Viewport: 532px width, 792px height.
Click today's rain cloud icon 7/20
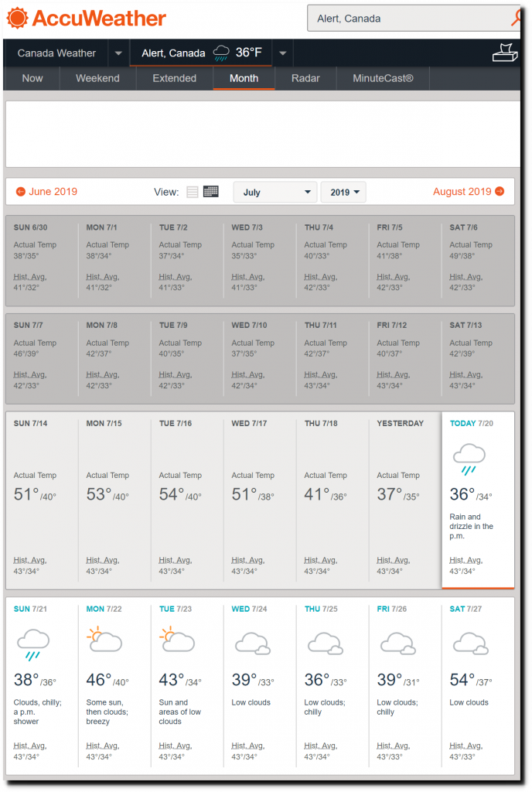(x=469, y=459)
